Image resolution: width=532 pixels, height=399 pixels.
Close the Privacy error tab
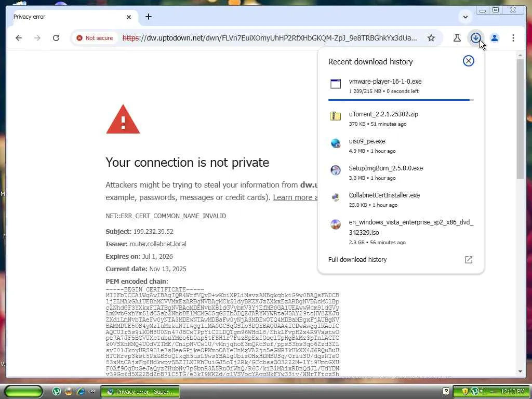(x=129, y=17)
